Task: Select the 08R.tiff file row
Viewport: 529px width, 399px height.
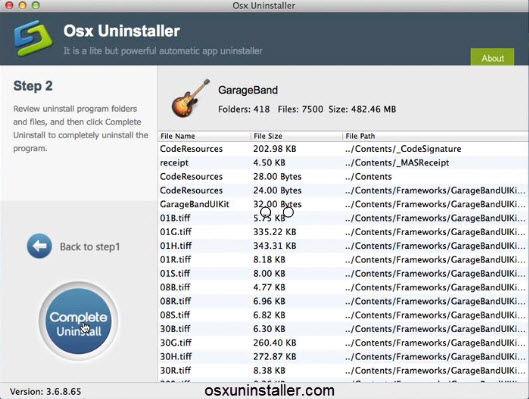Action: (x=343, y=301)
